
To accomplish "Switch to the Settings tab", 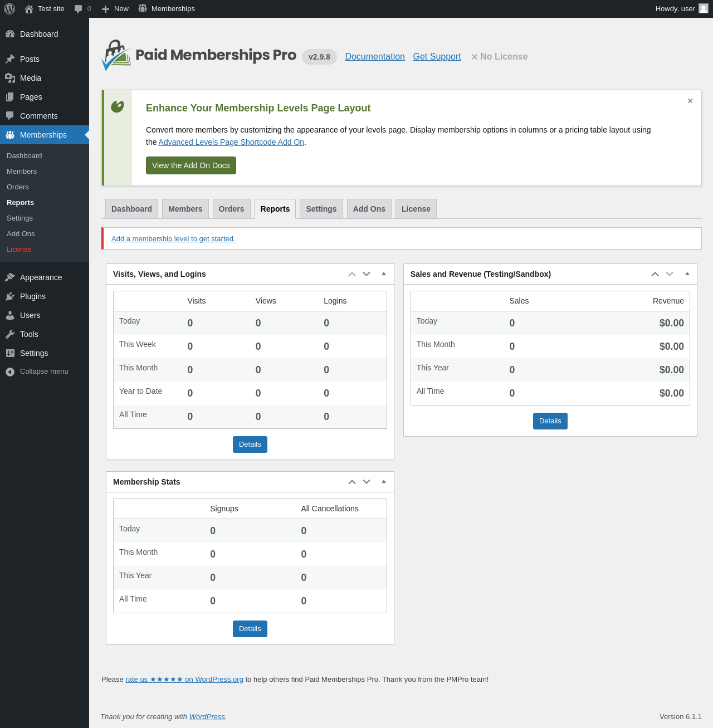I will coord(321,209).
